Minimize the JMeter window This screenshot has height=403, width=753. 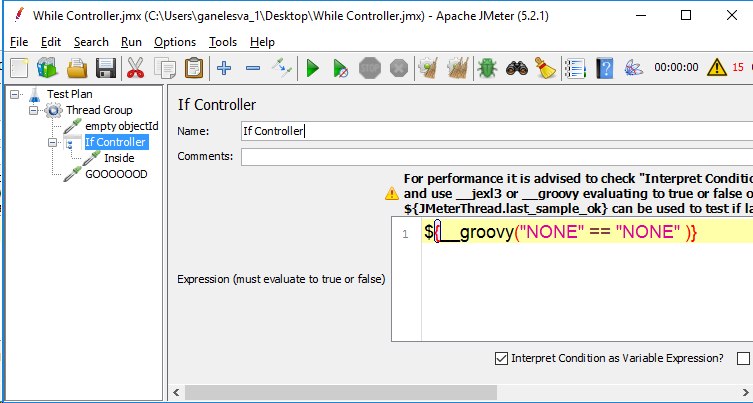click(x=641, y=15)
